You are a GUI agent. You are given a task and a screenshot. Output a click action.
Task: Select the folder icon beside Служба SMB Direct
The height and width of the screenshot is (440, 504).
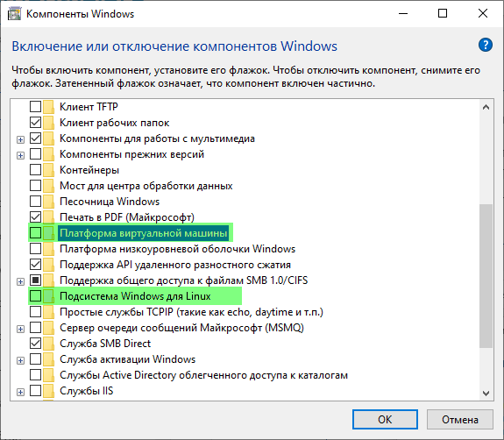click(48, 344)
